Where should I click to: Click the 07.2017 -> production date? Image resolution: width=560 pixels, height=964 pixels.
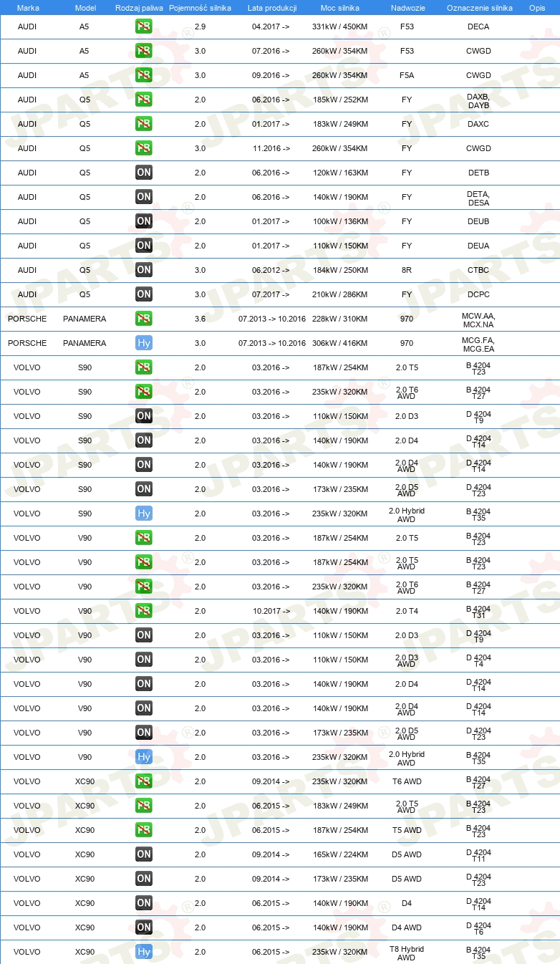click(x=271, y=294)
